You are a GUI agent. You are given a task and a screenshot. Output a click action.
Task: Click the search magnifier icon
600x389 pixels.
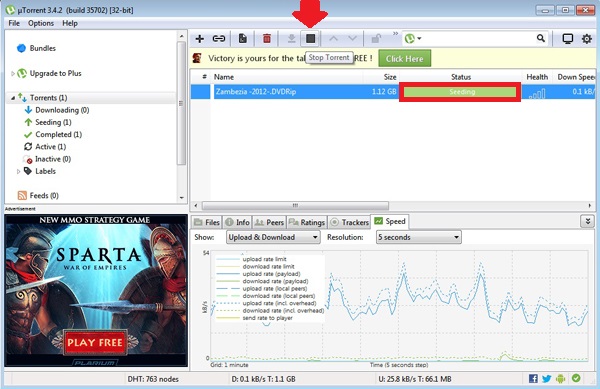coord(541,38)
